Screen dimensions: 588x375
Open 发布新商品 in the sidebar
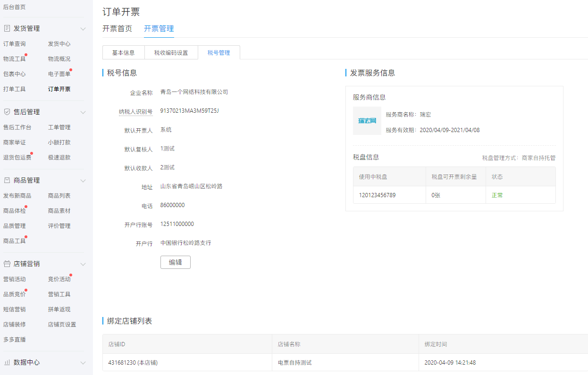click(17, 196)
